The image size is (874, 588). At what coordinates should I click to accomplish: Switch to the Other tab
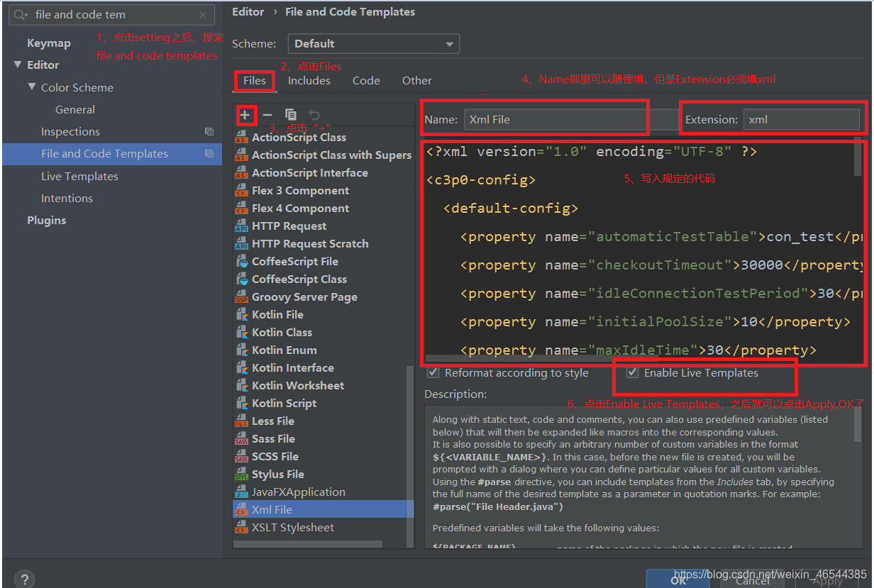(x=417, y=81)
